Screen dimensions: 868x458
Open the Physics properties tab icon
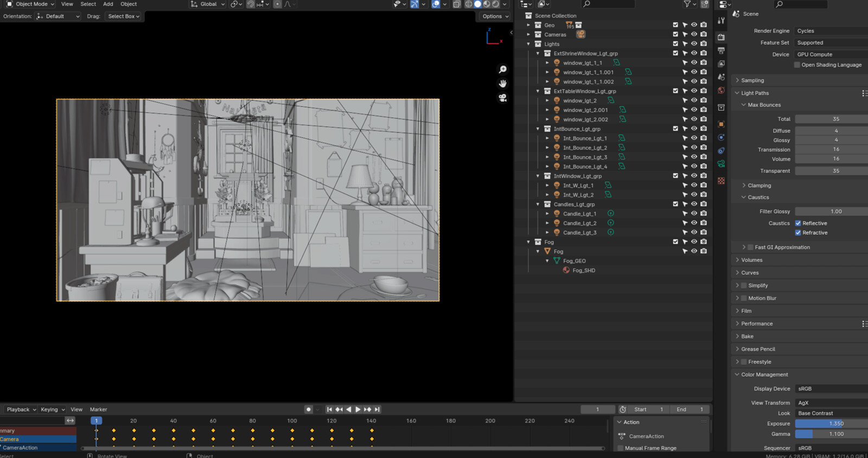(721, 137)
